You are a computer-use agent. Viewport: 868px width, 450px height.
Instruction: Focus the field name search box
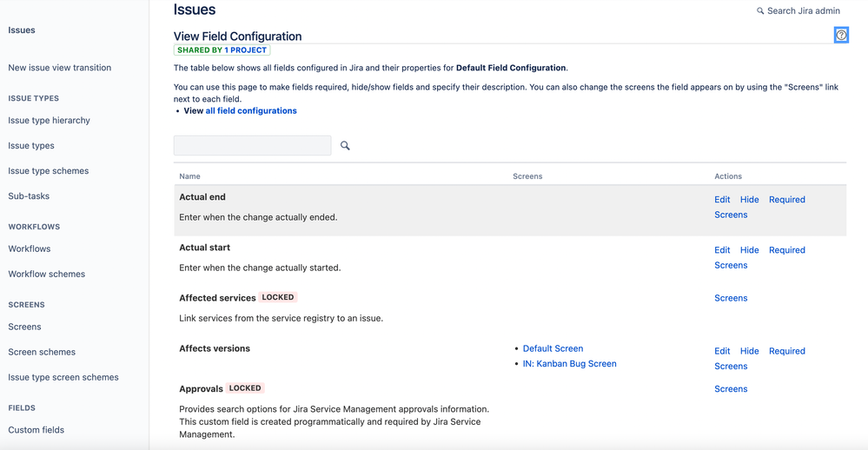coord(253,146)
